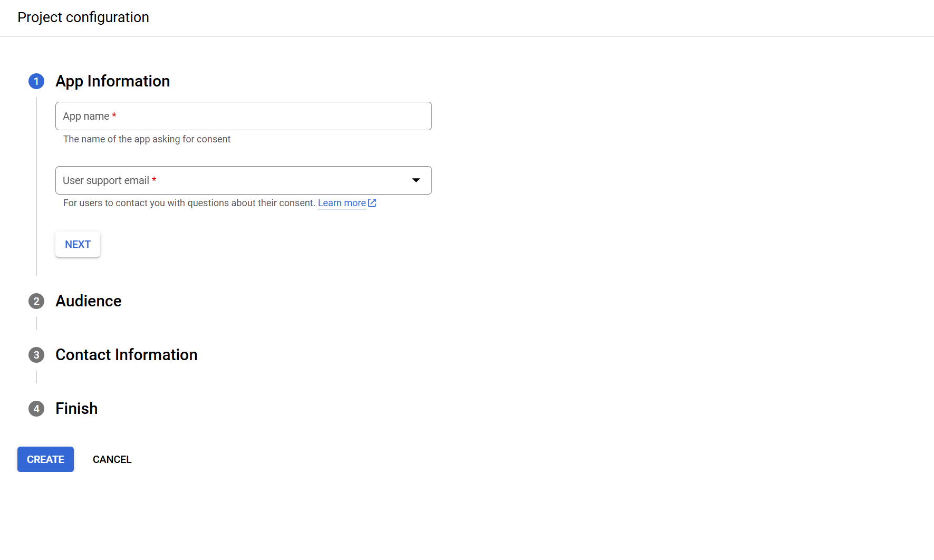This screenshot has height=560, width=934.
Task: Click the blue step 1 numbered circle
Action: click(36, 81)
